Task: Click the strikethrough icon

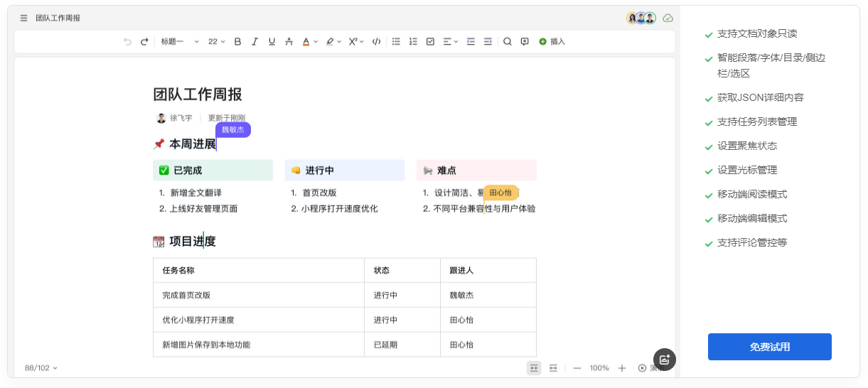Action: point(288,42)
